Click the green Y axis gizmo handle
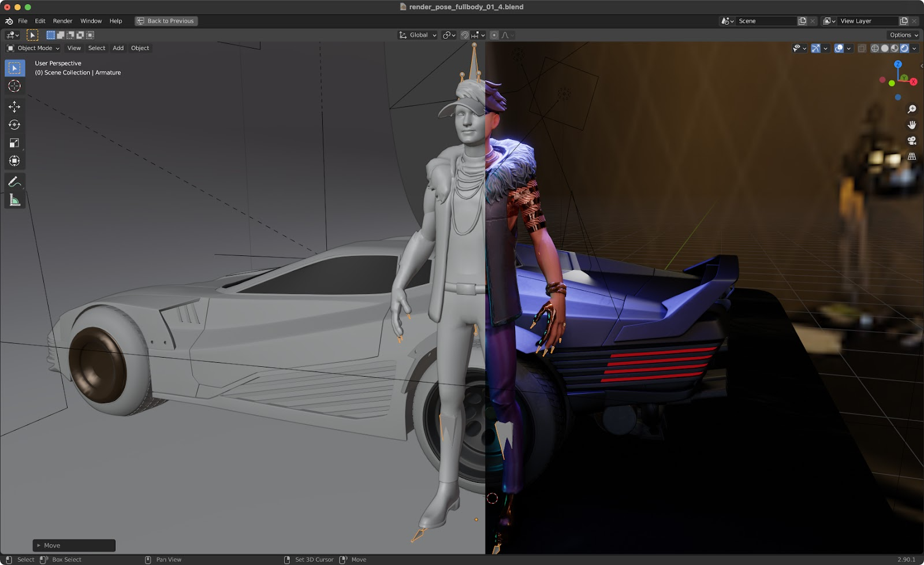 tap(904, 78)
